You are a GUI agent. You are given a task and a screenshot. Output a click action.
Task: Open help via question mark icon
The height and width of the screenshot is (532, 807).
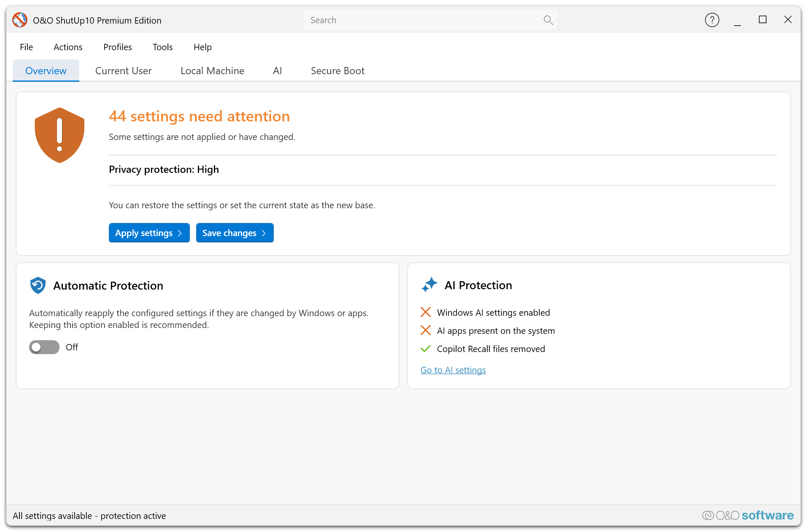pyautogui.click(x=712, y=20)
